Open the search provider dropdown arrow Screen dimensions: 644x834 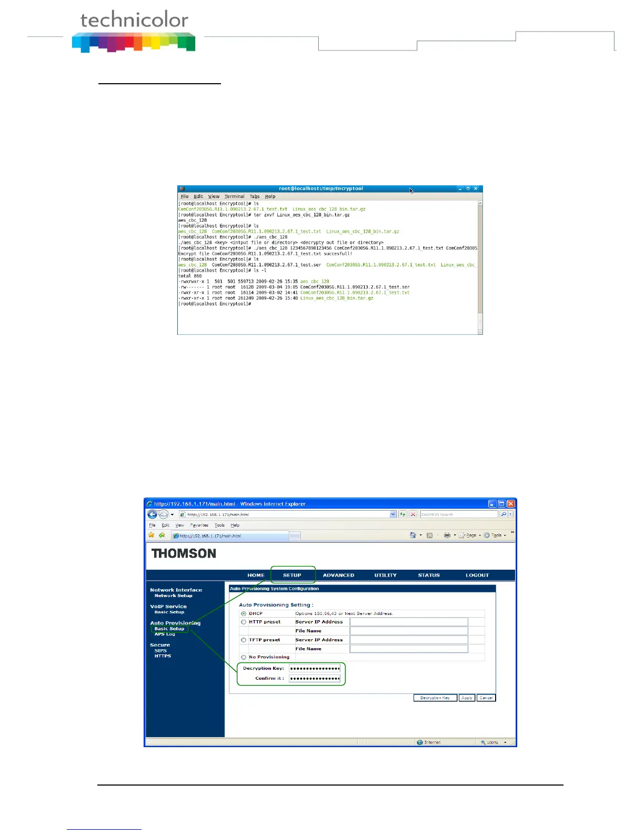click(510, 514)
